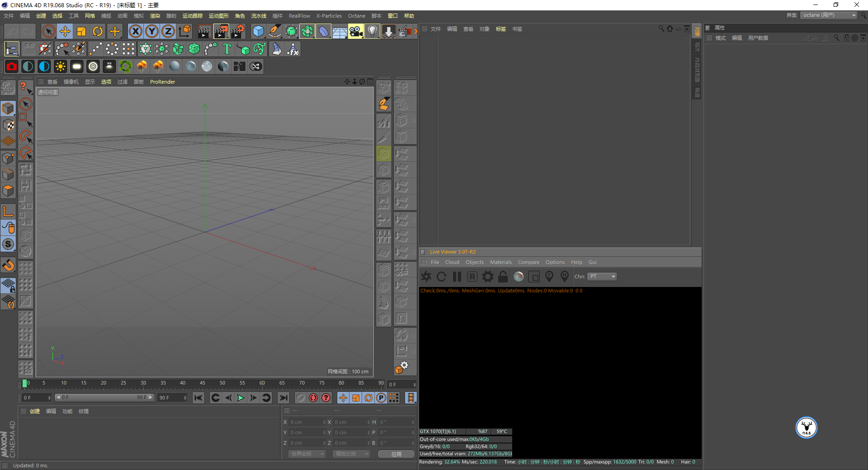The image size is (868, 470).
Task: Add Octane IES light
Action: [x=109, y=66]
